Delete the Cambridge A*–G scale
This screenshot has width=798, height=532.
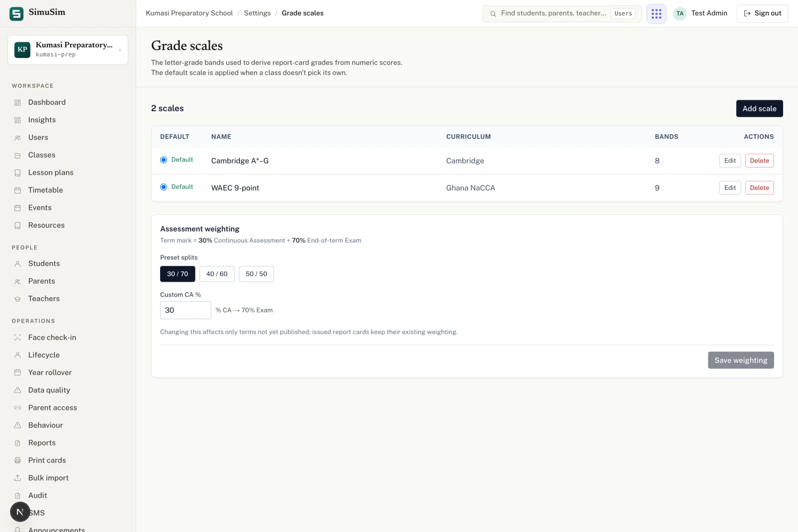[759, 161]
